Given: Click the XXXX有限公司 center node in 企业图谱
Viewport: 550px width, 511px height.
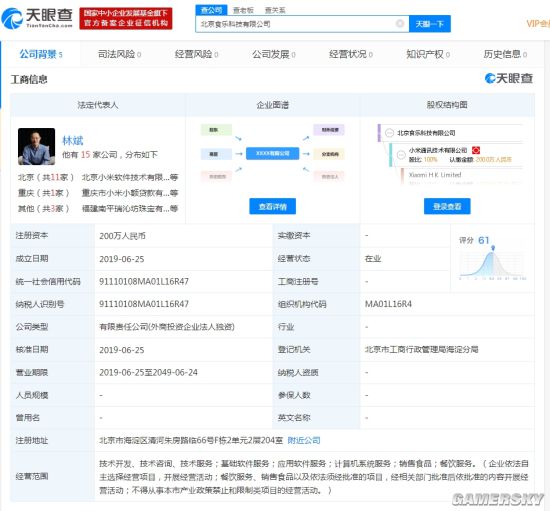Looking at the screenshot, I should 273,154.
